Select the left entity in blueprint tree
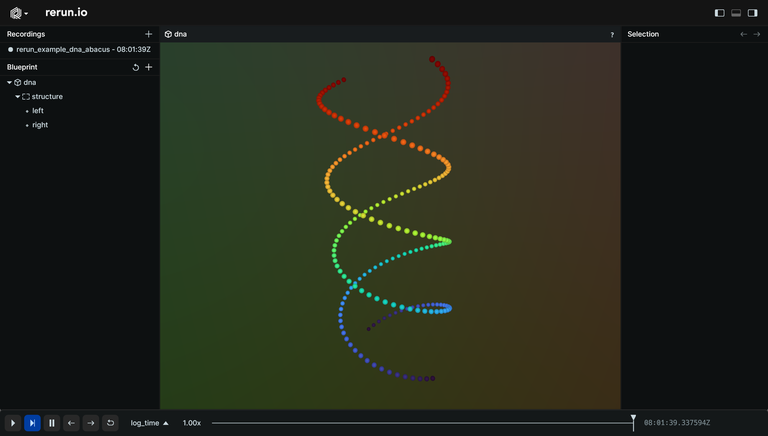 tap(38, 111)
